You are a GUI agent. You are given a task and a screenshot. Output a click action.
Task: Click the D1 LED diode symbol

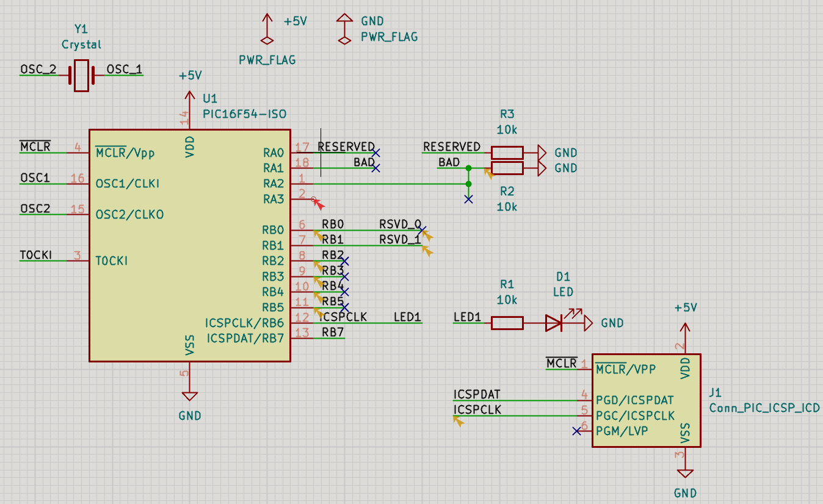coord(554,323)
